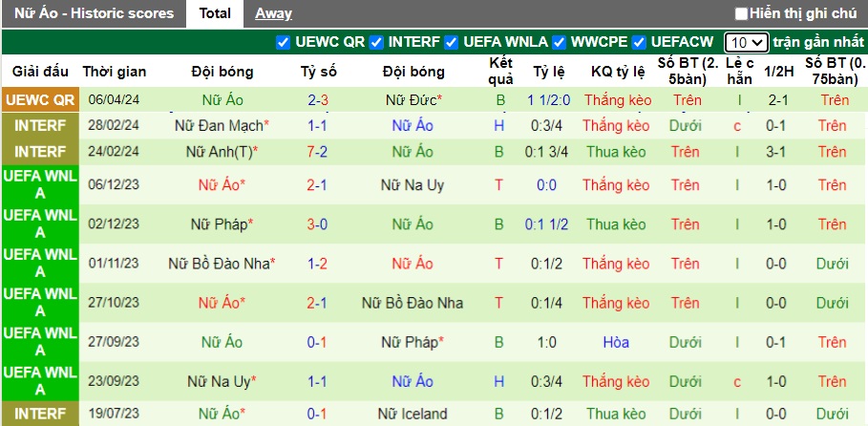This screenshot has height=426, width=868.
Task: Open the Nữ Na Uy opponent link on 06/12/23
Action: click(413, 185)
